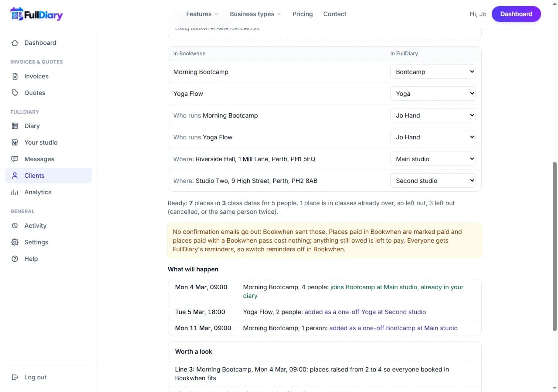
Task: Click the Messages speech bubble icon
Action: click(15, 159)
